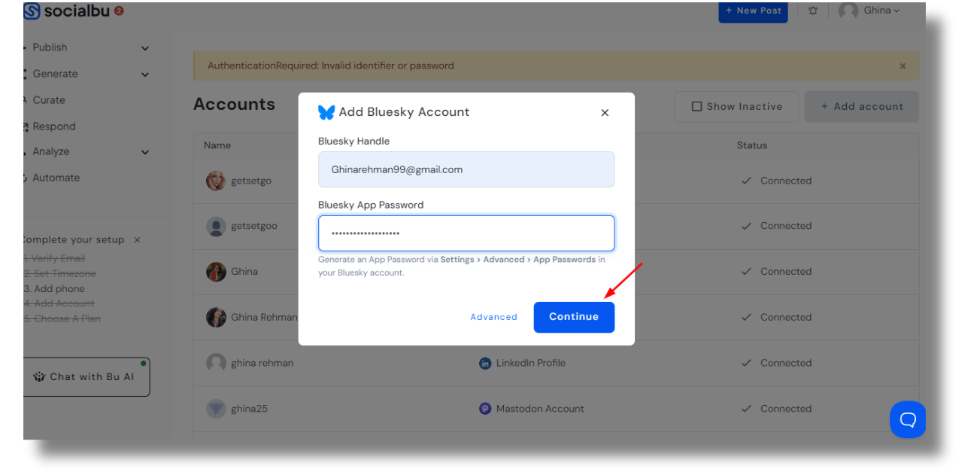This screenshot has width=980, height=475.
Task: Open the notifications bell icon
Action: 813,11
